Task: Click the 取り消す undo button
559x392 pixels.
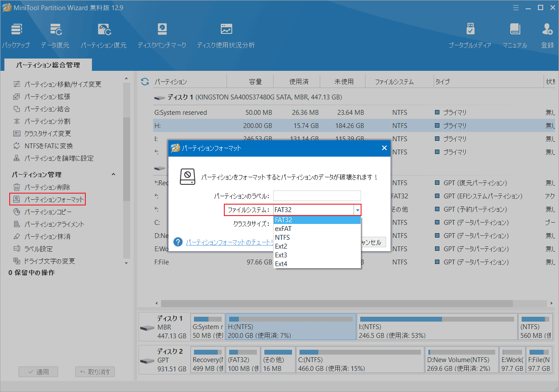Action: pyautogui.click(x=95, y=372)
